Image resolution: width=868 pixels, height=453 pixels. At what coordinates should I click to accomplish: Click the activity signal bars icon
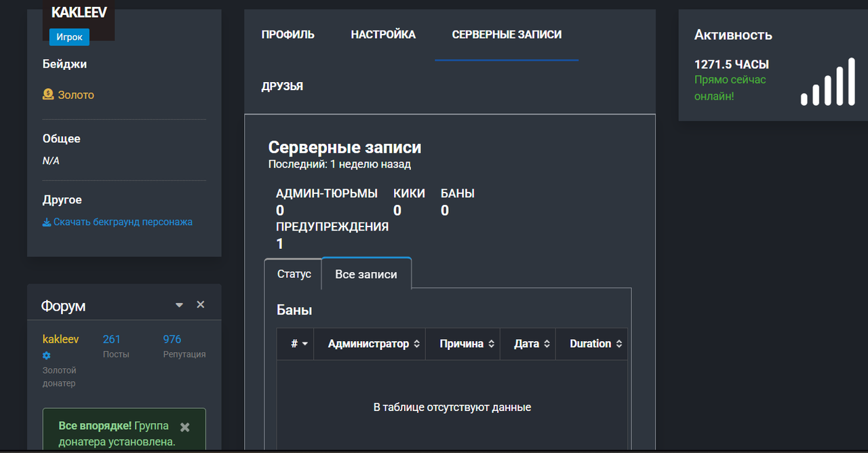(x=828, y=82)
